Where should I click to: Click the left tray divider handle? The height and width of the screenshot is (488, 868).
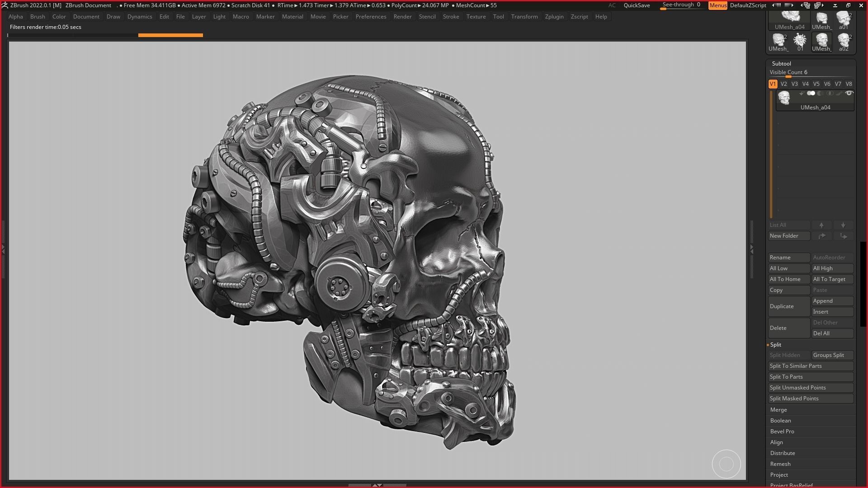[x=3, y=249]
